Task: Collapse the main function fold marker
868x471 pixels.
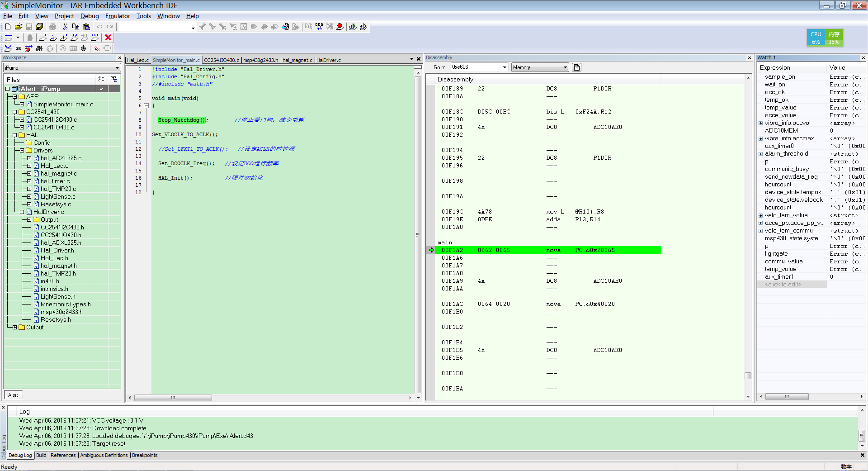Action: [146, 105]
